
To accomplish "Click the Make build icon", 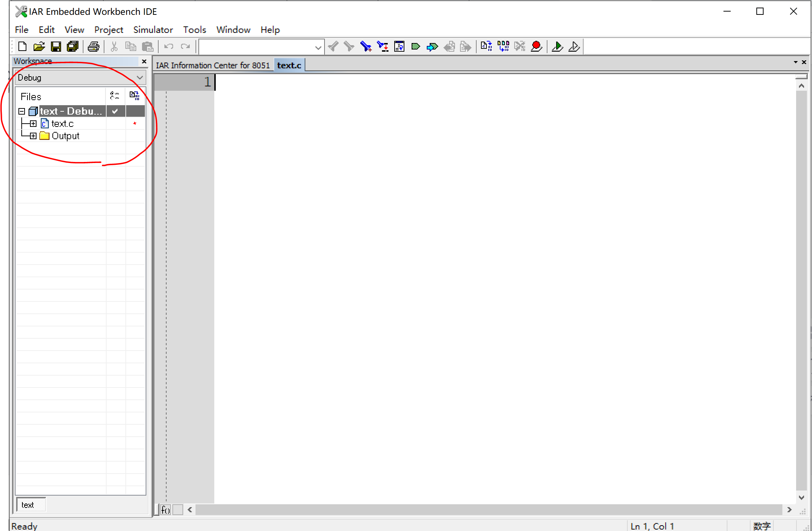I will 503,47.
